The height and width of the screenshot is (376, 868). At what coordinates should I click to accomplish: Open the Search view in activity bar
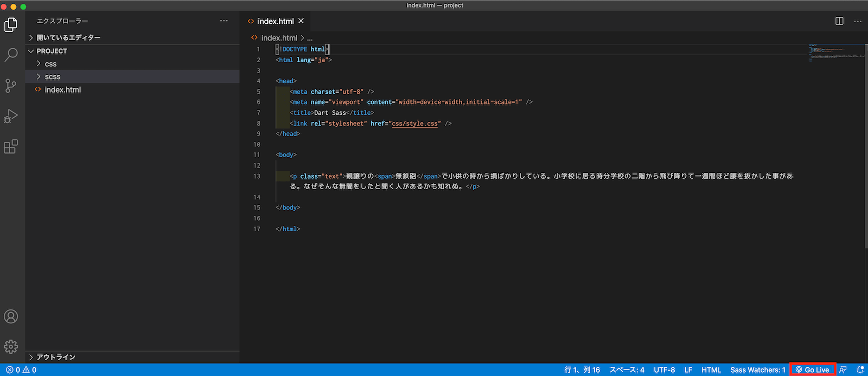click(x=11, y=55)
